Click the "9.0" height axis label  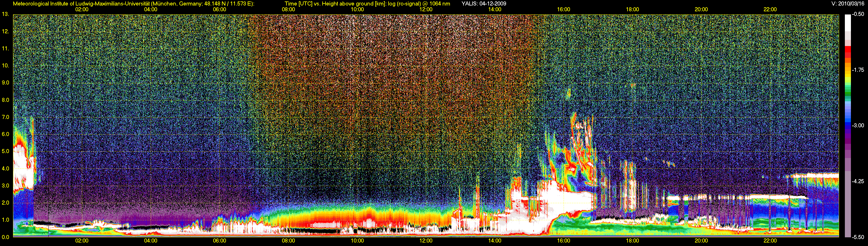coord(5,82)
